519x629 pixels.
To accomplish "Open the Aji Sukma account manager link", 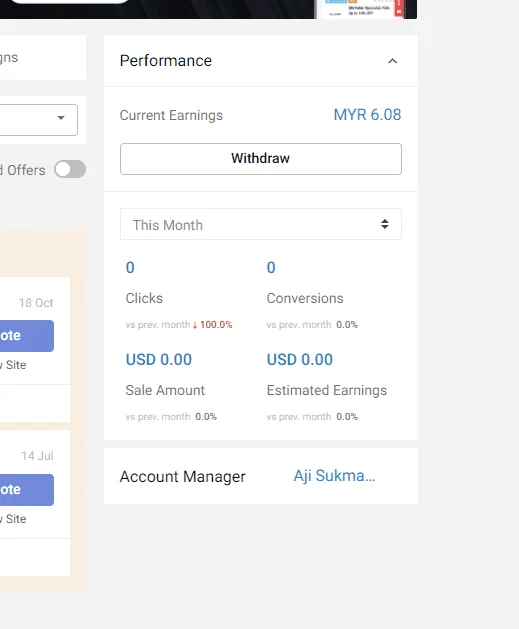I will coord(334,476).
